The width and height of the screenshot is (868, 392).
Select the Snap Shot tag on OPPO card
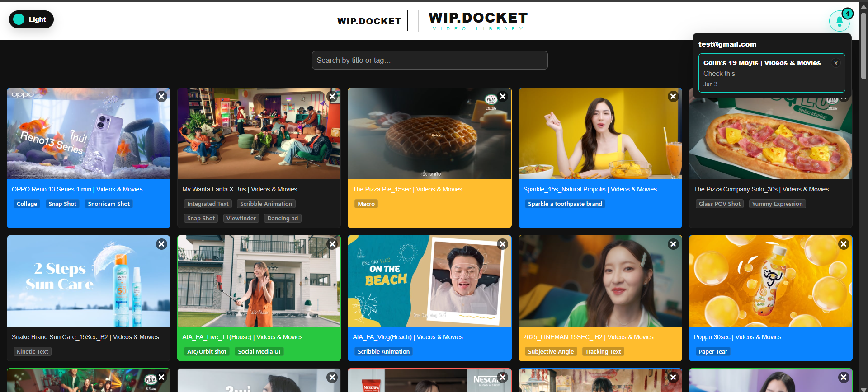tap(62, 204)
